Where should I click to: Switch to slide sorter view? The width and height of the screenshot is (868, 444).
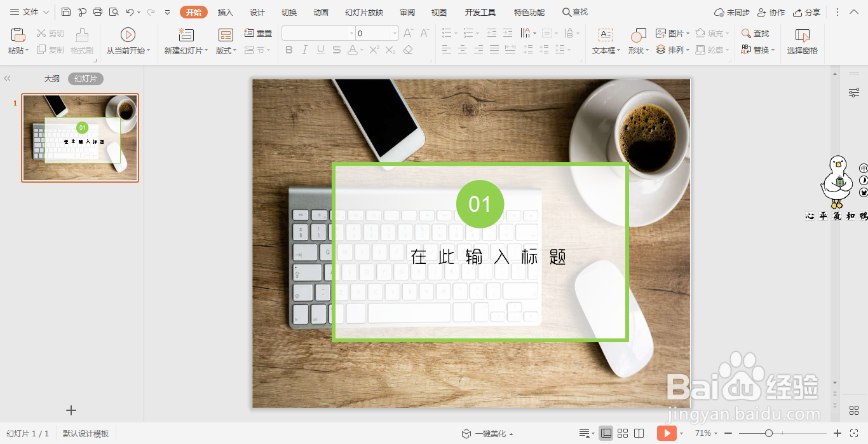tap(623, 433)
